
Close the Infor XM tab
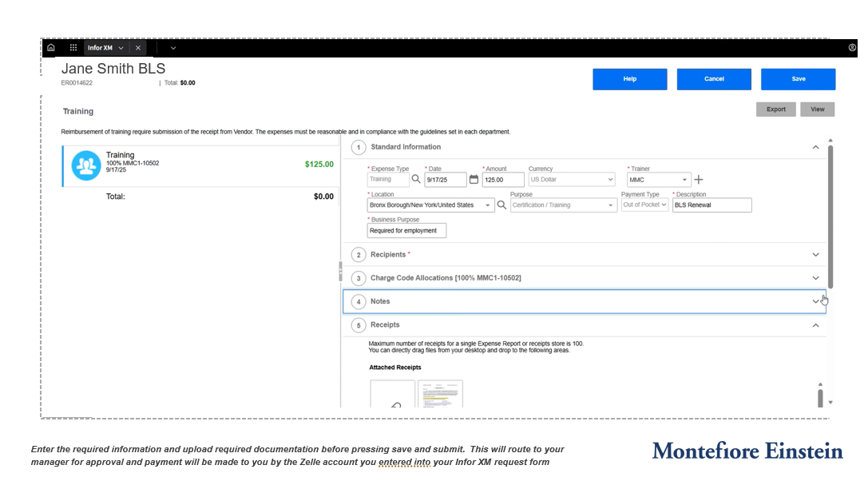pos(138,48)
